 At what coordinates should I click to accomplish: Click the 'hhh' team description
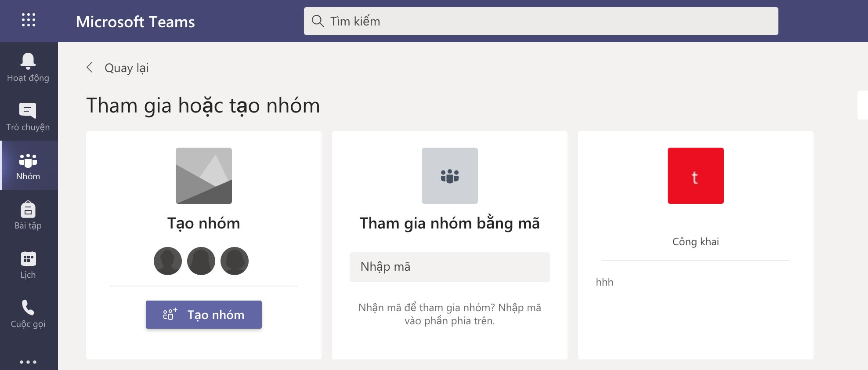tap(604, 282)
